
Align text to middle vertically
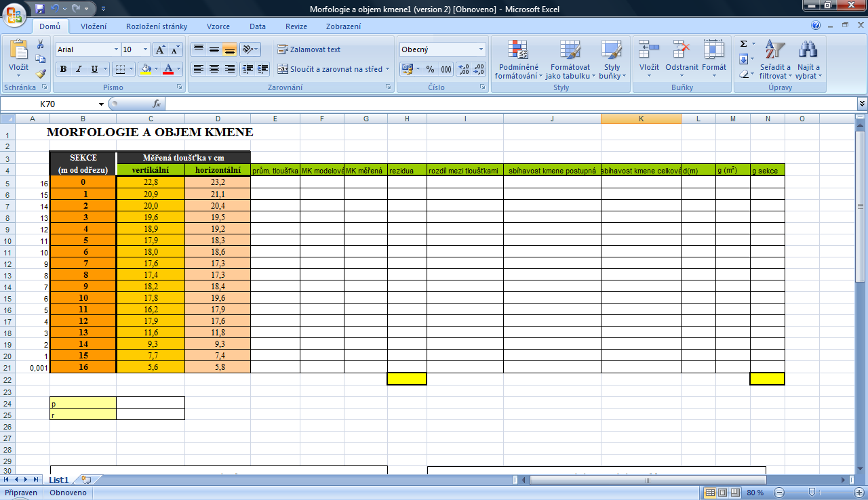pyautogui.click(x=214, y=49)
